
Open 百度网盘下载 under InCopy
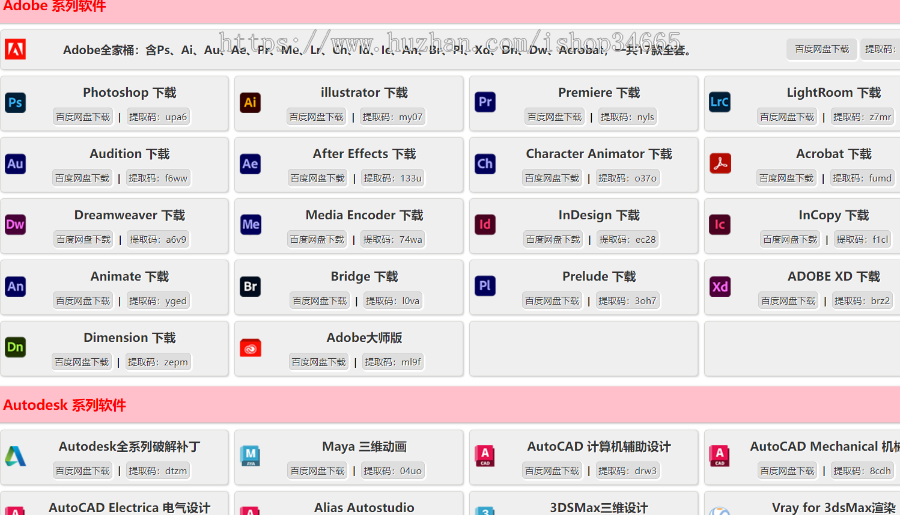click(790, 239)
